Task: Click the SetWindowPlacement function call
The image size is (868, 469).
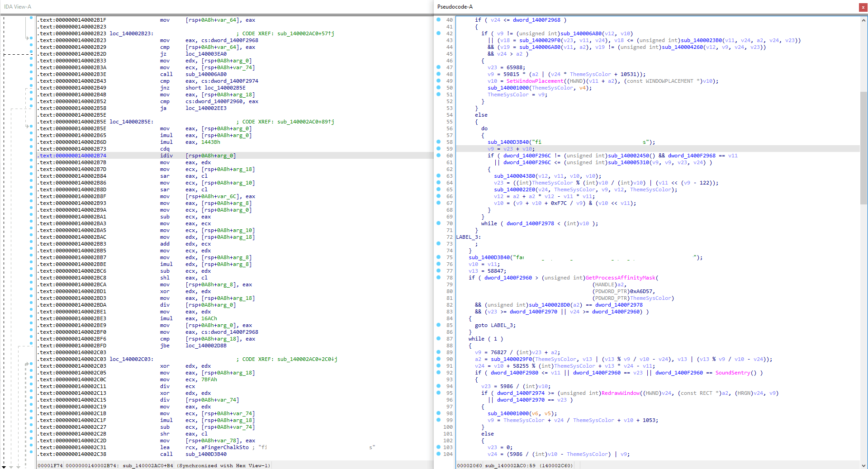Action: (x=535, y=81)
